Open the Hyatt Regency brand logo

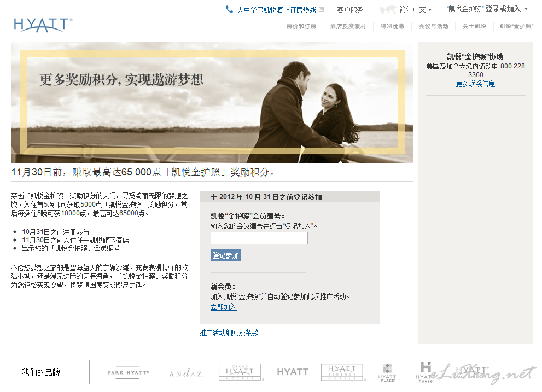342,372
